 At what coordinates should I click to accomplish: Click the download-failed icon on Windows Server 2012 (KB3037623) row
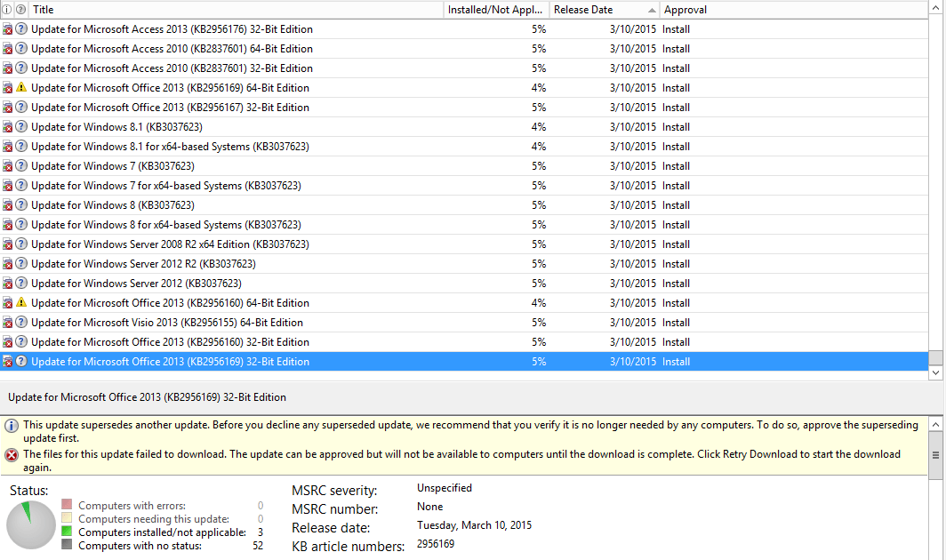click(x=7, y=283)
